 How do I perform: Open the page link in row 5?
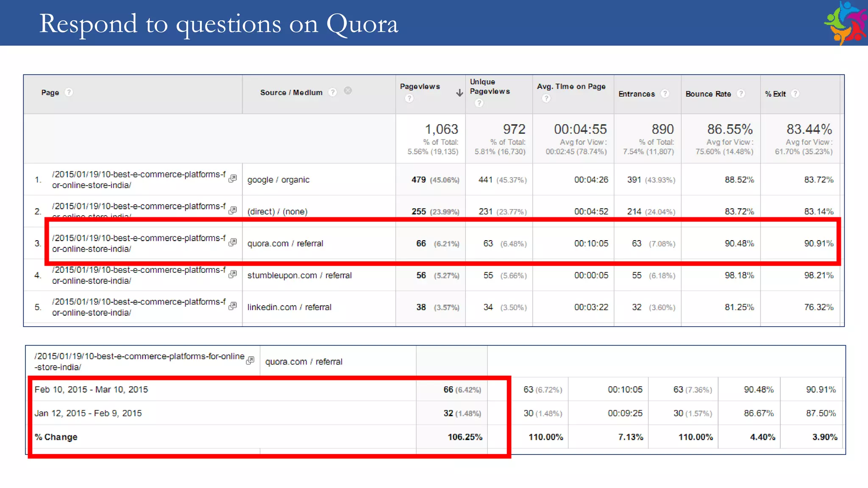139,307
